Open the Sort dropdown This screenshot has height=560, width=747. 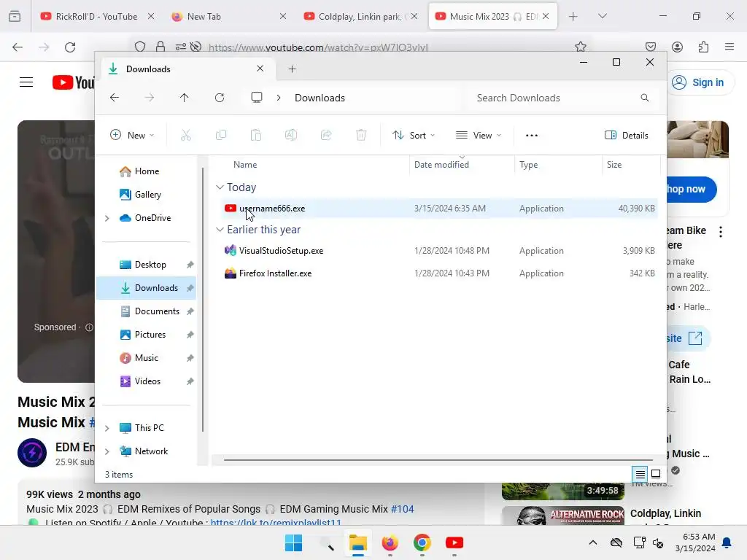click(x=414, y=135)
